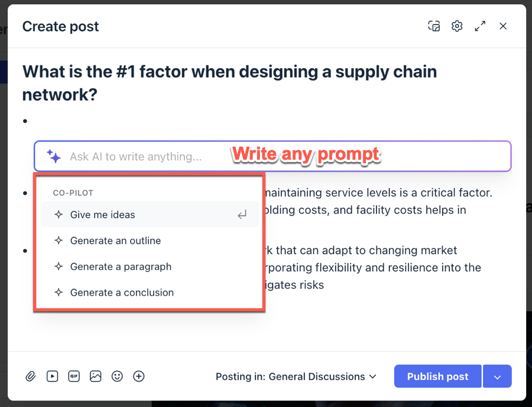This screenshot has width=532, height=407.
Task: Click the attachment paperclip icon
Action: [x=31, y=376]
